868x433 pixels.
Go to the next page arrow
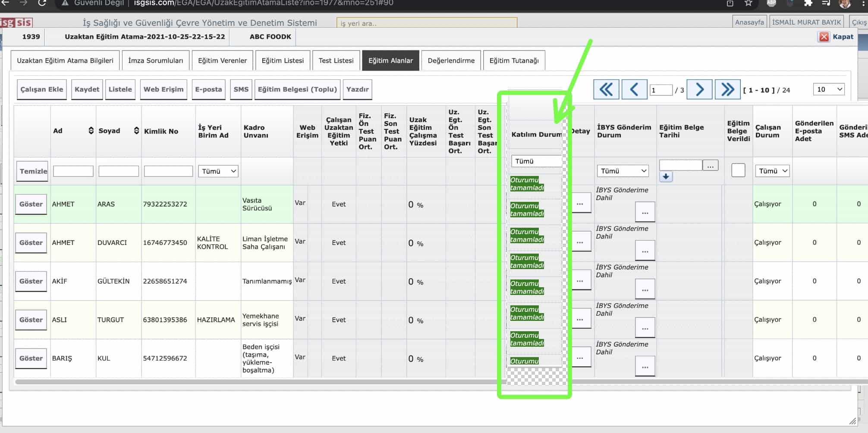pyautogui.click(x=699, y=90)
